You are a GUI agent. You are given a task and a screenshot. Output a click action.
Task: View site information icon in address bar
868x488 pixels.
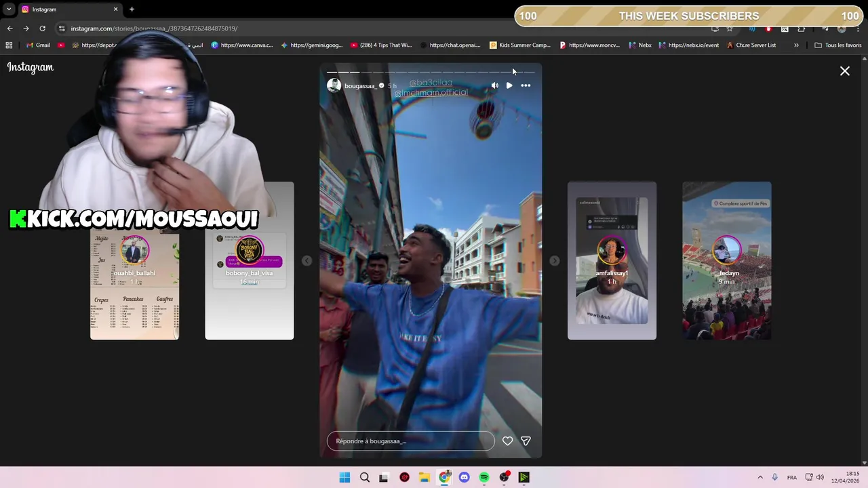(62, 28)
